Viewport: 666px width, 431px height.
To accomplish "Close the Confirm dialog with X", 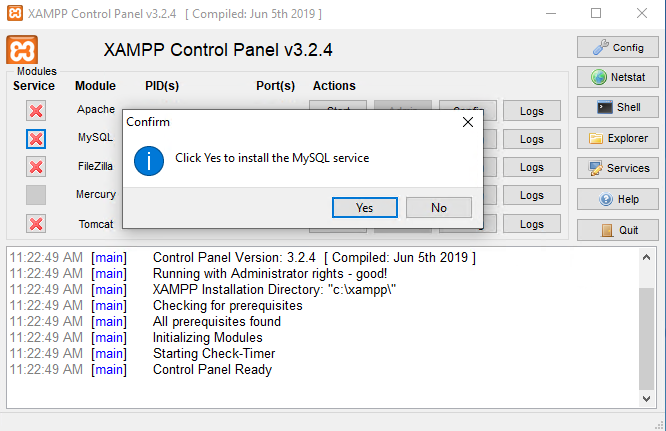I will pyautogui.click(x=467, y=122).
